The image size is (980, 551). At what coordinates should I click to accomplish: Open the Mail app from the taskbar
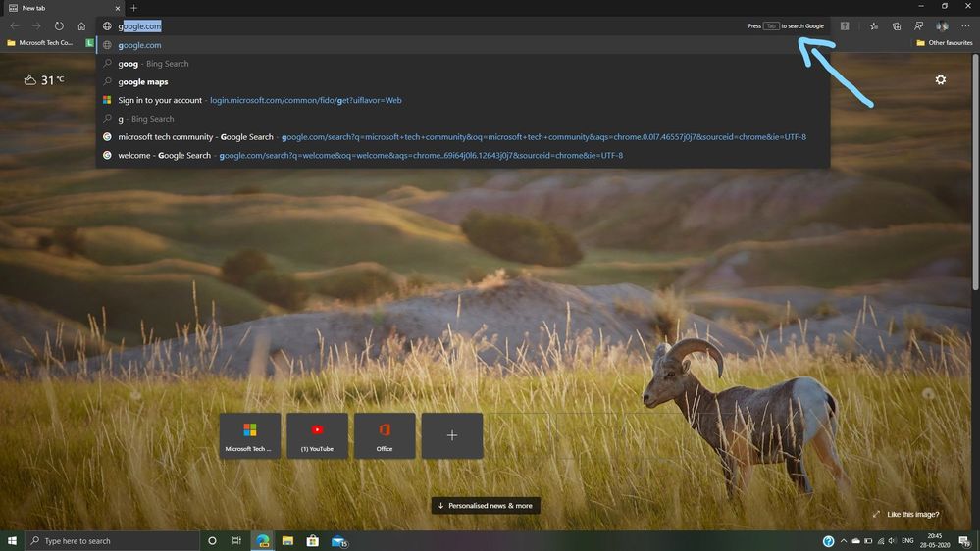(x=338, y=541)
